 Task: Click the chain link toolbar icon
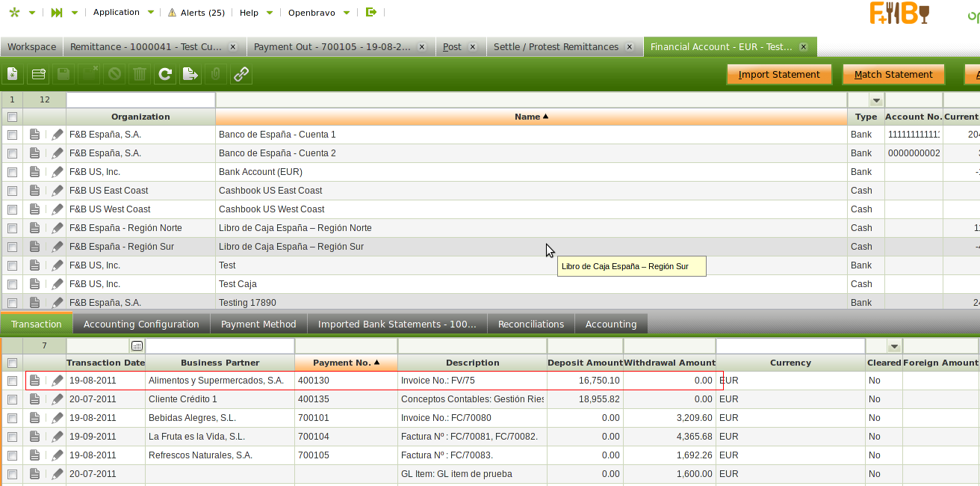(x=241, y=74)
